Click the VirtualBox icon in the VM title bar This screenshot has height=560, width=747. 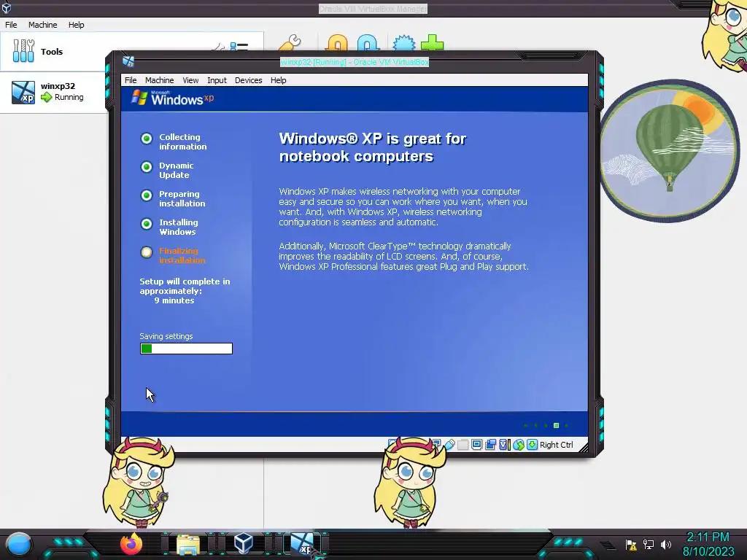point(128,61)
